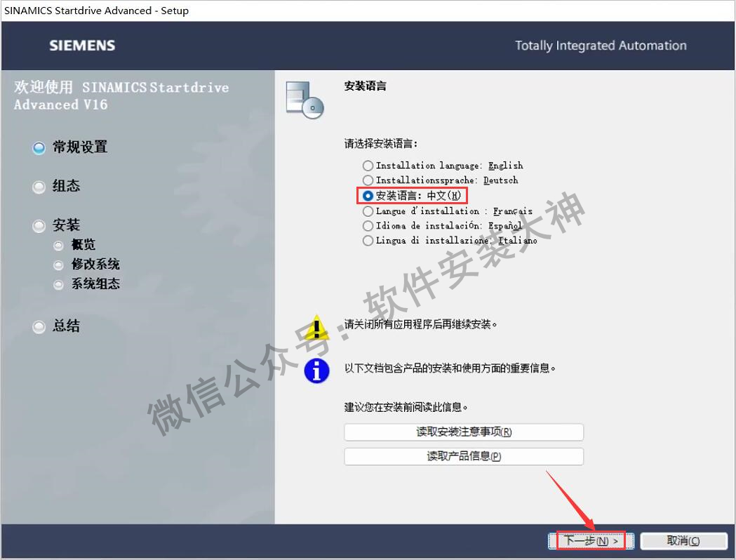Click the SIEMENS logo in header

(x=82, y=46)
